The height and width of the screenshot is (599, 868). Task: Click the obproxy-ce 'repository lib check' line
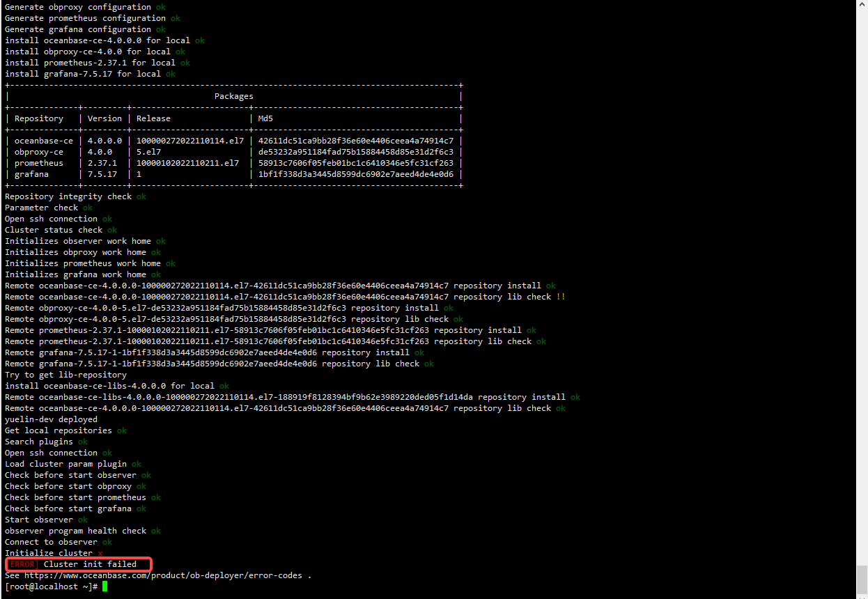coord(234,319)
